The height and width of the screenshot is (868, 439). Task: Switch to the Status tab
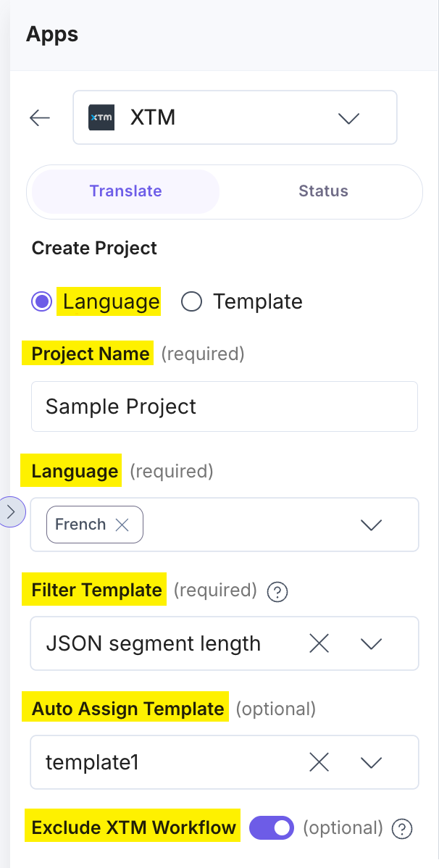(x=323, y=191)
